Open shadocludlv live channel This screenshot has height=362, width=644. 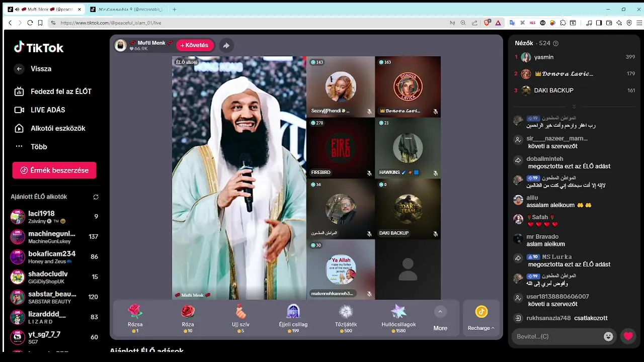click(54, 277)
